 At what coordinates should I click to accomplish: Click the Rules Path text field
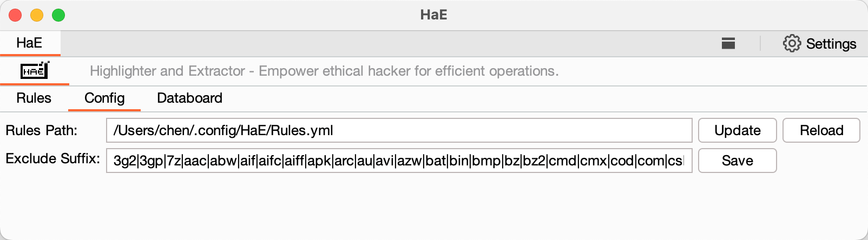399,130
